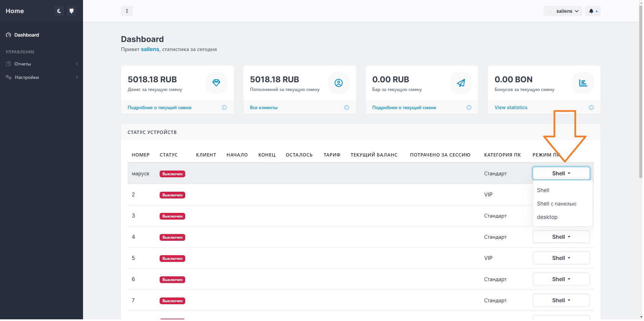Click the chart icon on bonuses card
Screen dimensions: 644x321
pyautogui.click(x=583, y=83)
